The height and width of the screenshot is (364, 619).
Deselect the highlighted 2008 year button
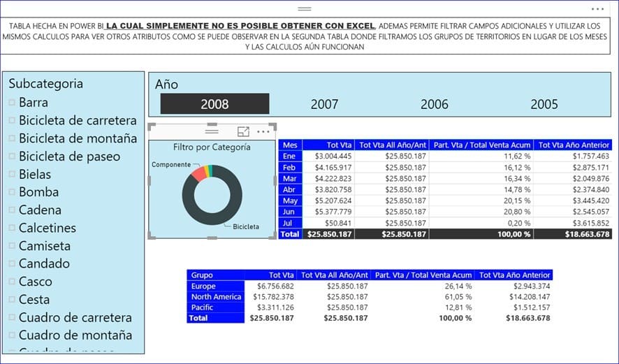coord(214,104)
